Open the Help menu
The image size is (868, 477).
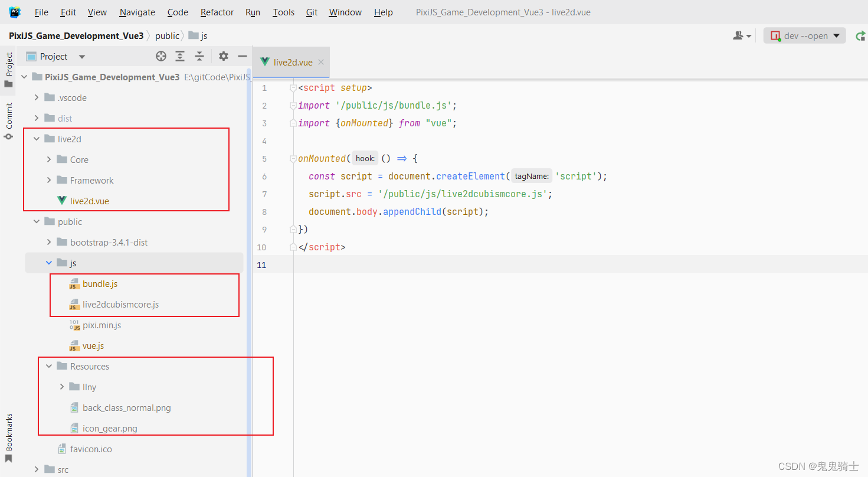pyautogui.click(x=384, y=12)
